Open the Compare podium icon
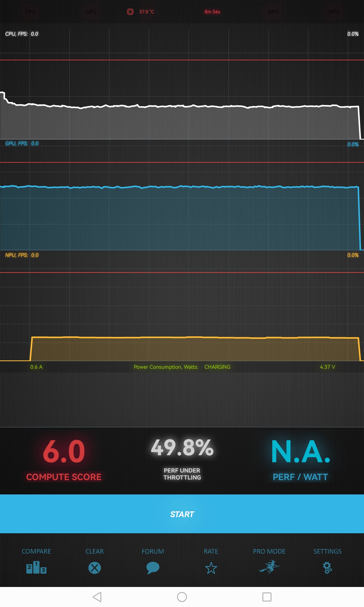Screen dimensions: 364x607 tap(36, 568)
